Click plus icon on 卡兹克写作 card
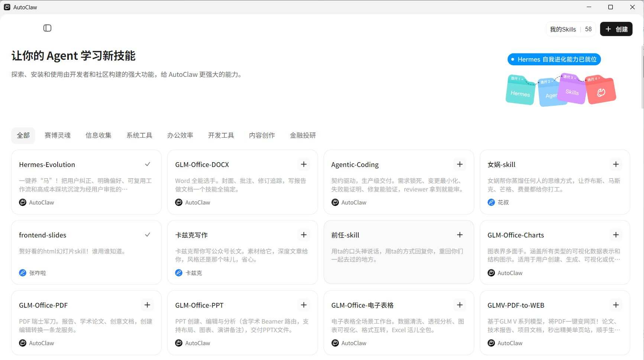This screenshot has height=360, width=644. click(304, 235)
